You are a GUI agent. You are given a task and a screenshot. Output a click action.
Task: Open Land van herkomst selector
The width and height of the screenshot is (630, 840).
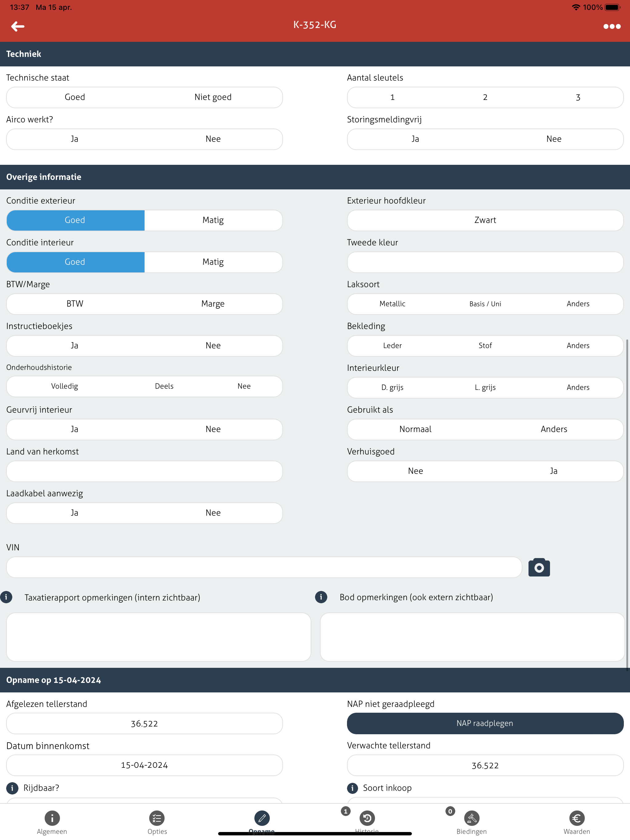click(144, 471)
